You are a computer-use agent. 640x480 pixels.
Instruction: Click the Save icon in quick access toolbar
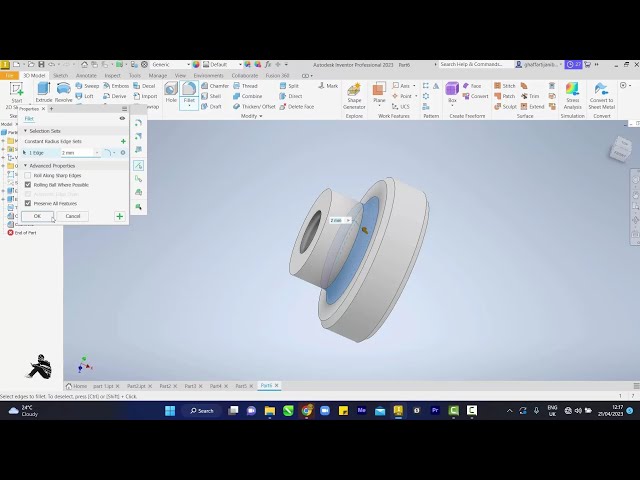(x=41, y=64)
